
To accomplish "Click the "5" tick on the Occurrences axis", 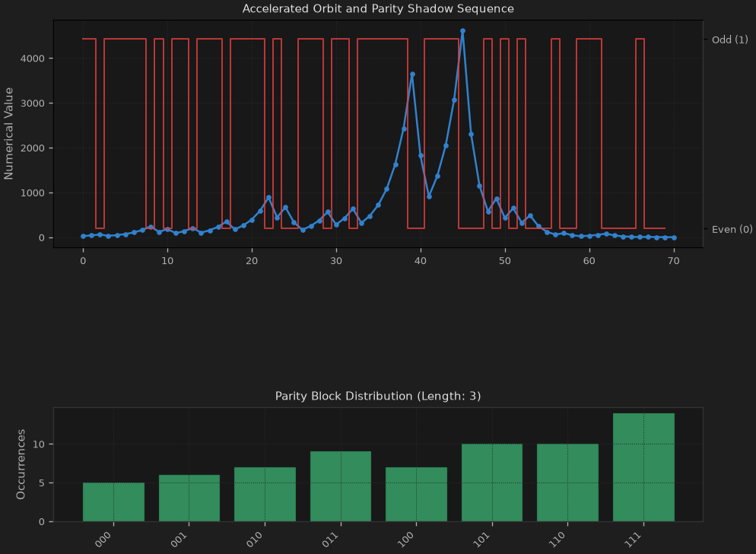I will click(x=42, y=483).
